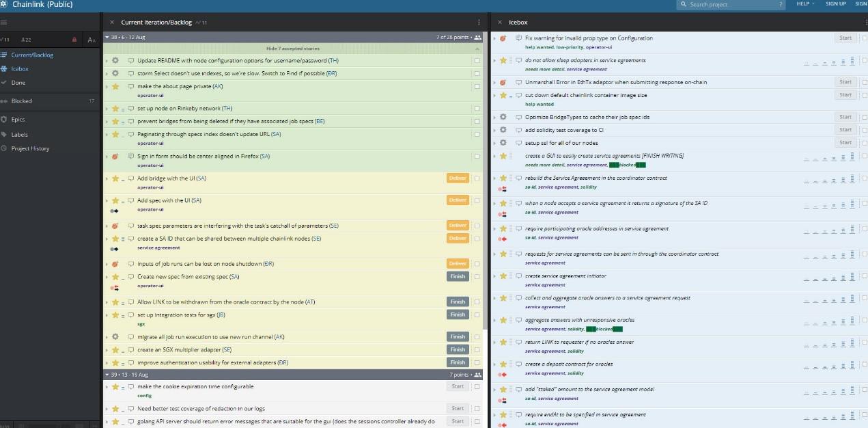Screen dimensions: 868x428
Task: Collapse iteration 38 (6-12 Aug) header
Action: pos(107,38)
